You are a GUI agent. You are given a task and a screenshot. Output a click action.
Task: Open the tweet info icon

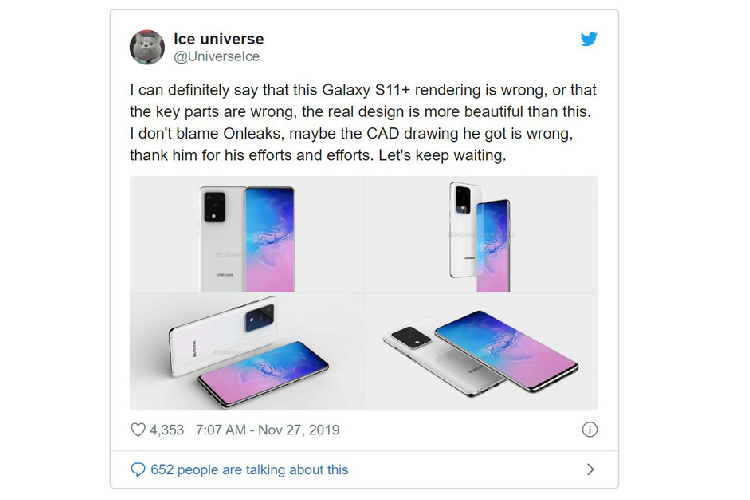coord(590,430)
